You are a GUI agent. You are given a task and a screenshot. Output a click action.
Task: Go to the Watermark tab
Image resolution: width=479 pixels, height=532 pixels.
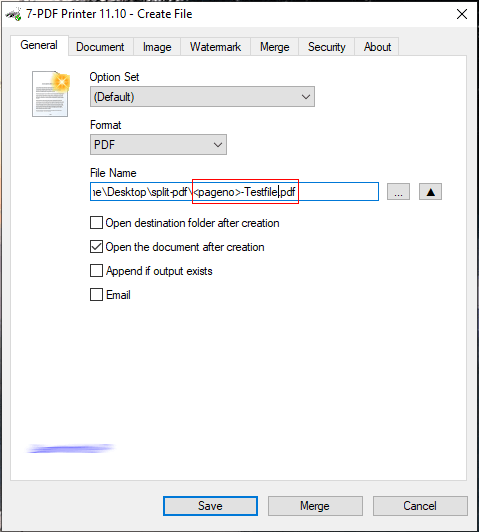pos(215,47)
